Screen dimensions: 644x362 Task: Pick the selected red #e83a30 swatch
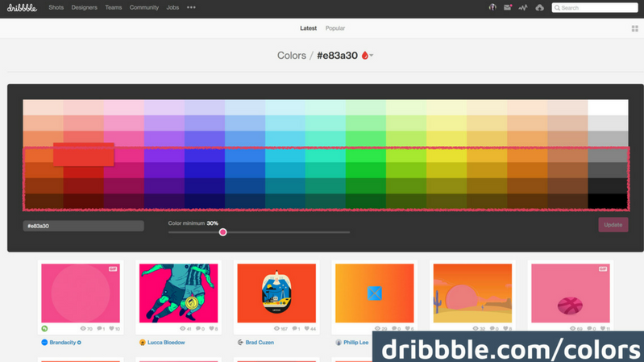[83, 155]
